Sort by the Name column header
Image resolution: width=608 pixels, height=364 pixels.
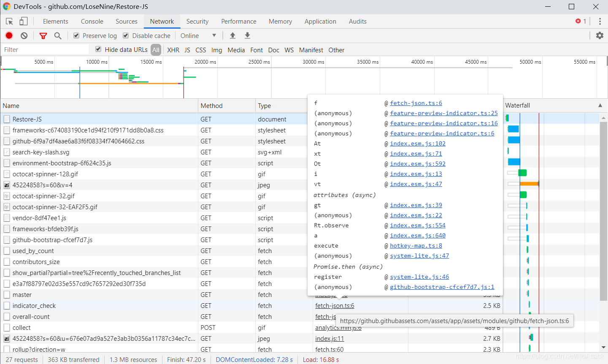click(100, 106)
